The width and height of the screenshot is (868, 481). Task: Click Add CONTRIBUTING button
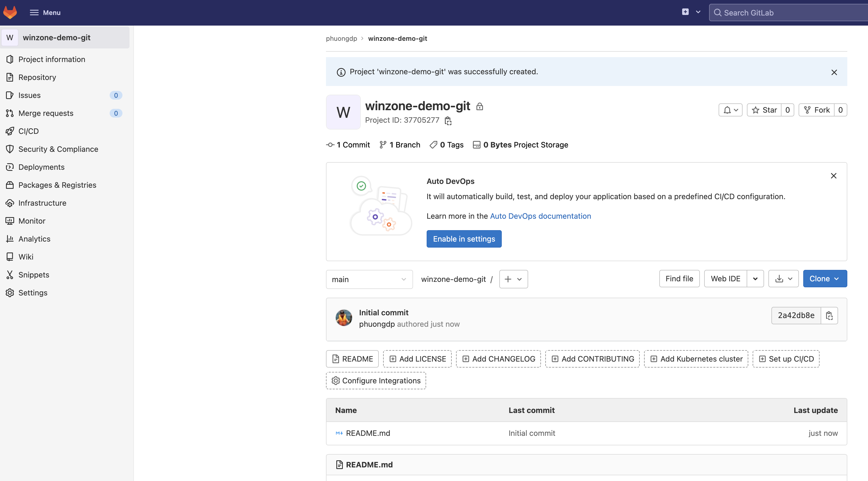(x=592, y=359)
